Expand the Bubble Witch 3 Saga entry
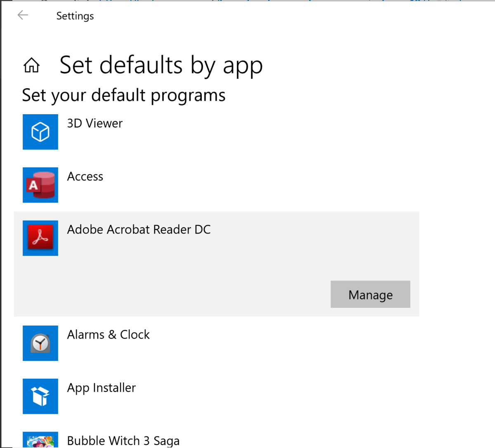 point(217,439)
